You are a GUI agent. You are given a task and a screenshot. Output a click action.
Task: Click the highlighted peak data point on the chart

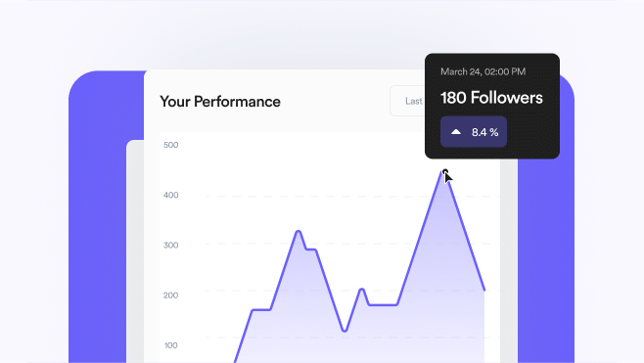tap(445, 171)
